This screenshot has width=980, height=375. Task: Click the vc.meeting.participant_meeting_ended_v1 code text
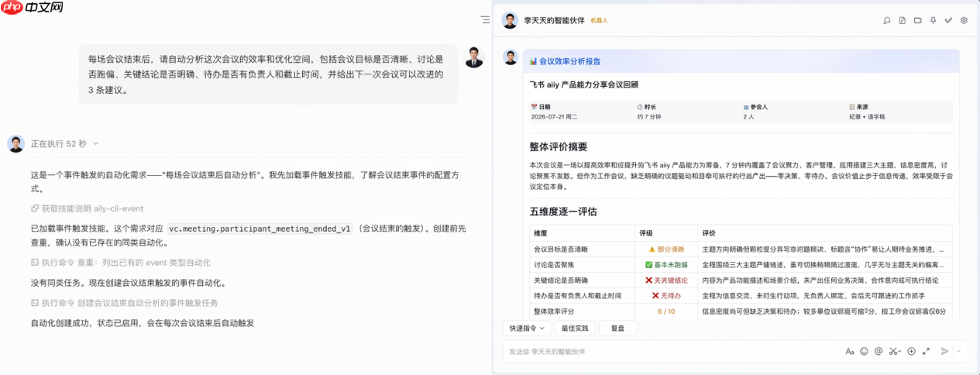[260, 229]
